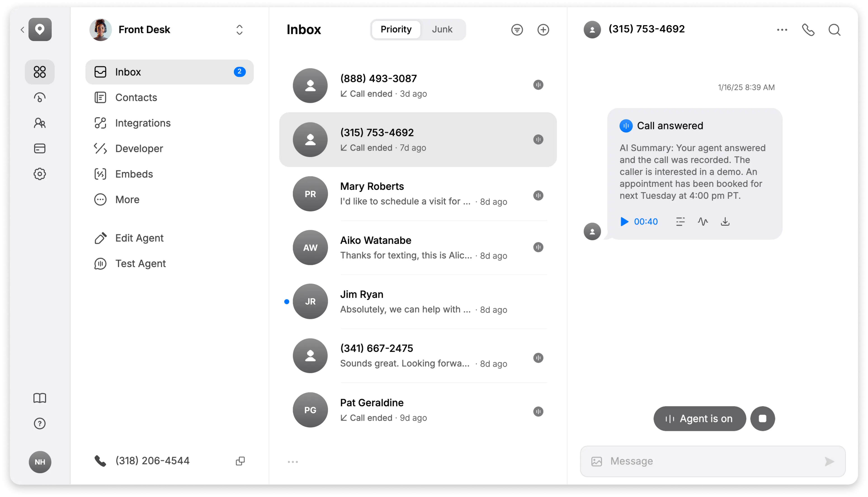
Task: Switch to the Junk tab
Action: (442, 29)
